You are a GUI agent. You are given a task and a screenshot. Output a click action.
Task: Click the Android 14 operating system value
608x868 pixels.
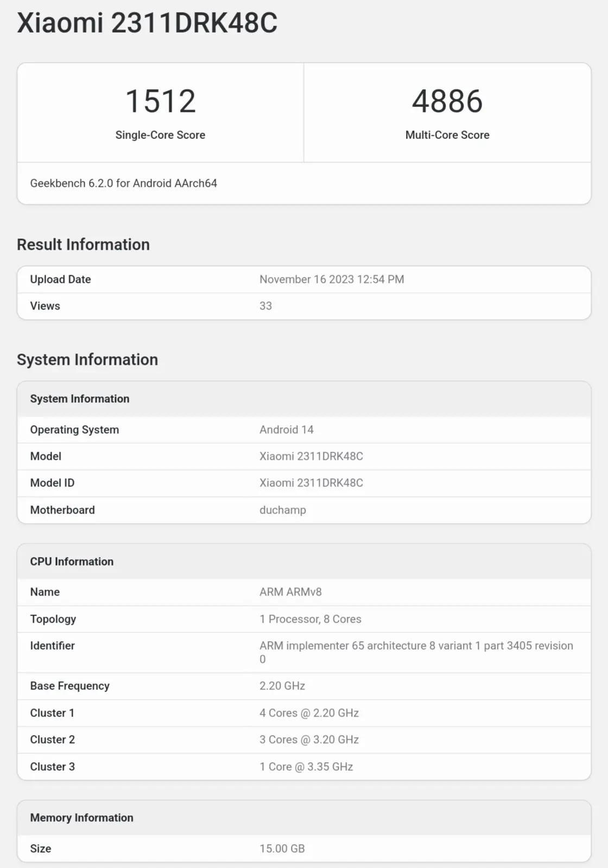click(x=286, y=430)
